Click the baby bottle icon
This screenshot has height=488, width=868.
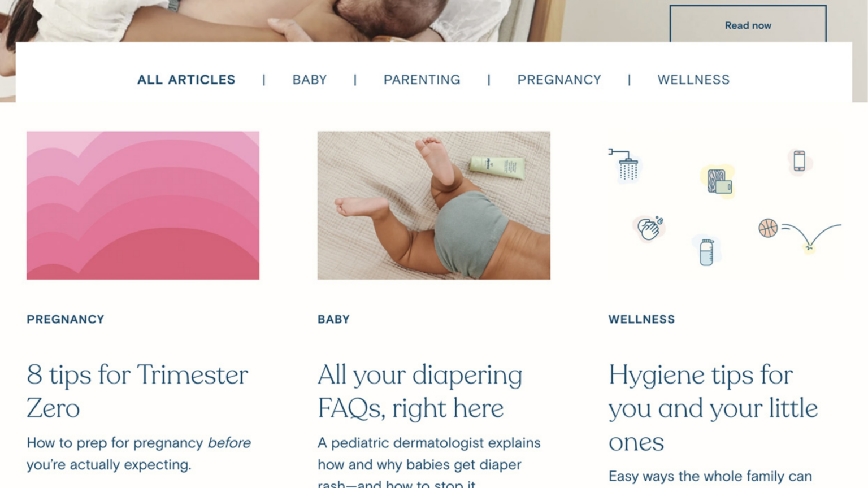pyautogui.click(x=706, y=252)
